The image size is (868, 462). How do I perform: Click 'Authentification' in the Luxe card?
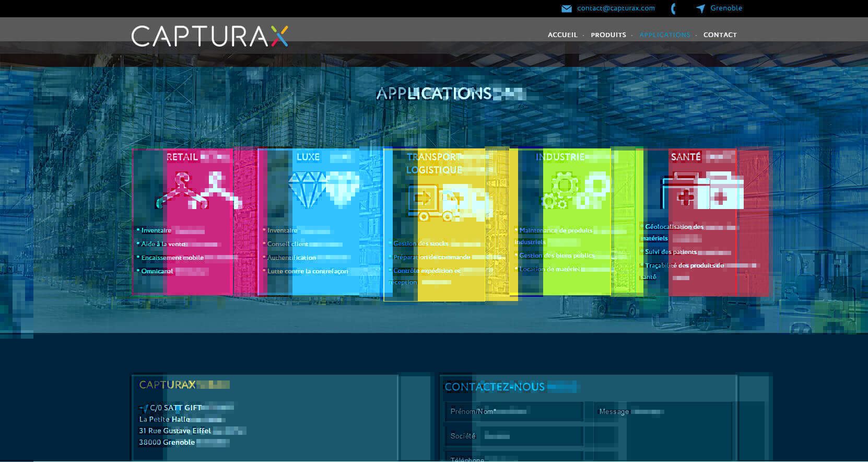coord(291,258)
